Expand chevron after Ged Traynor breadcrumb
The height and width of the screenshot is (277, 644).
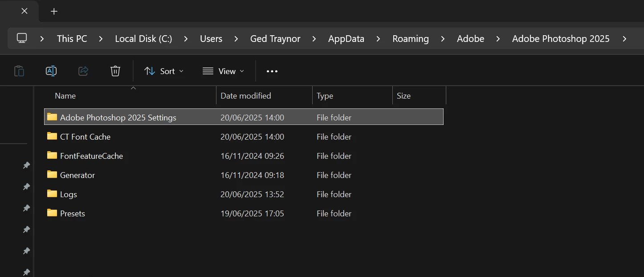pyautogui.click(x=314, y=39)
